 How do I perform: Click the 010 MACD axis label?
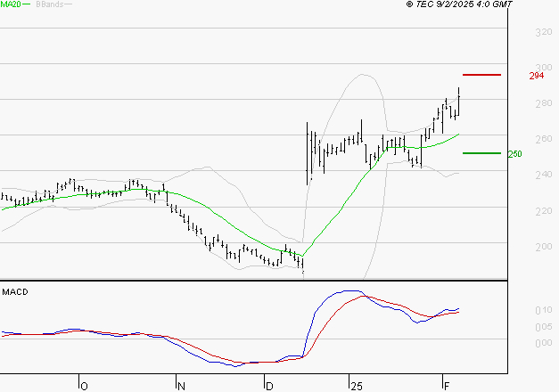pos(544,310)
